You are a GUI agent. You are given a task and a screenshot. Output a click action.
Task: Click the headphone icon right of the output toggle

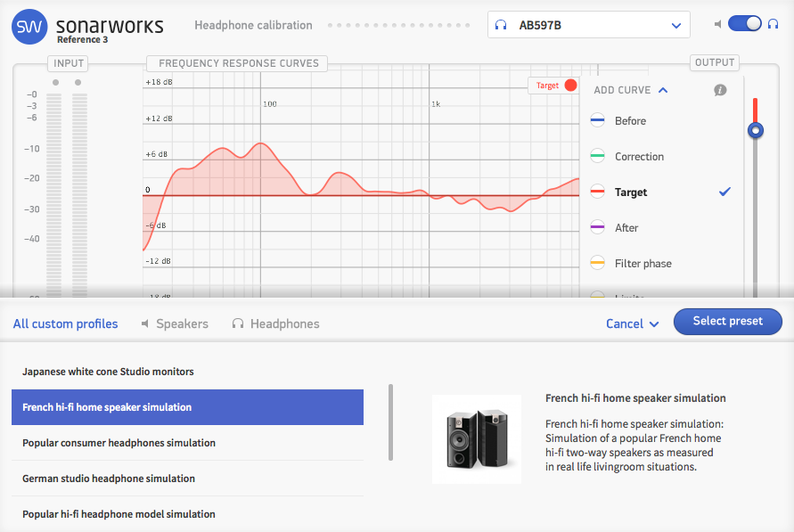tap(772, 23)
